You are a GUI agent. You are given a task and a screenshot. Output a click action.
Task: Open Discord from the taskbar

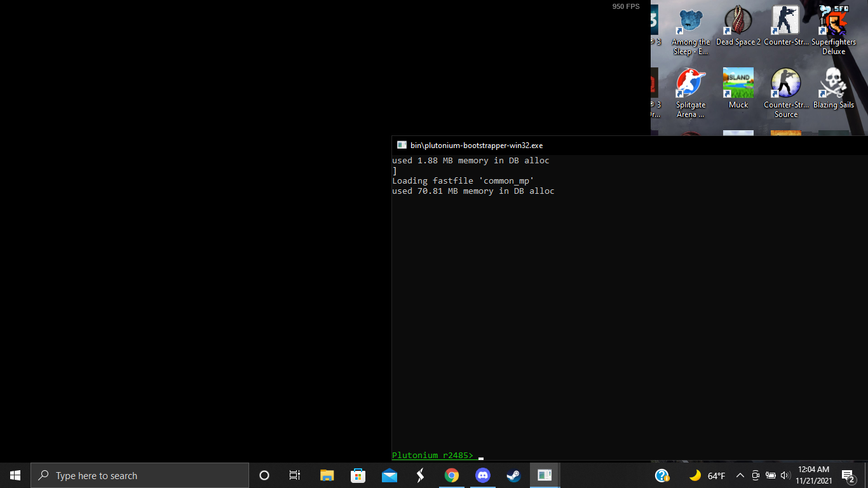pyautogui.click(x=483, y=475)
